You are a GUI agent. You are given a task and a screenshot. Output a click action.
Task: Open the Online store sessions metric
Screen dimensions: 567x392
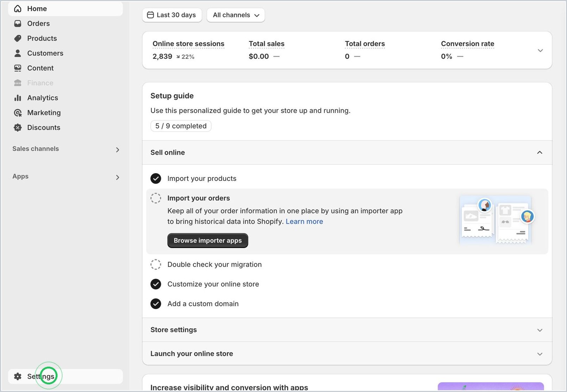click(188, 44)
